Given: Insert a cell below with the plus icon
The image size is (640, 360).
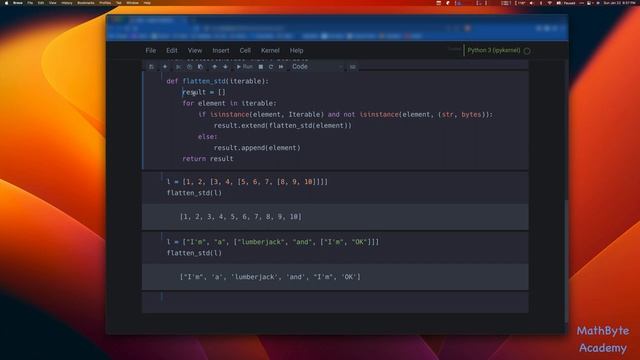Looking at the screenshot, I should [x=165, y=67].
